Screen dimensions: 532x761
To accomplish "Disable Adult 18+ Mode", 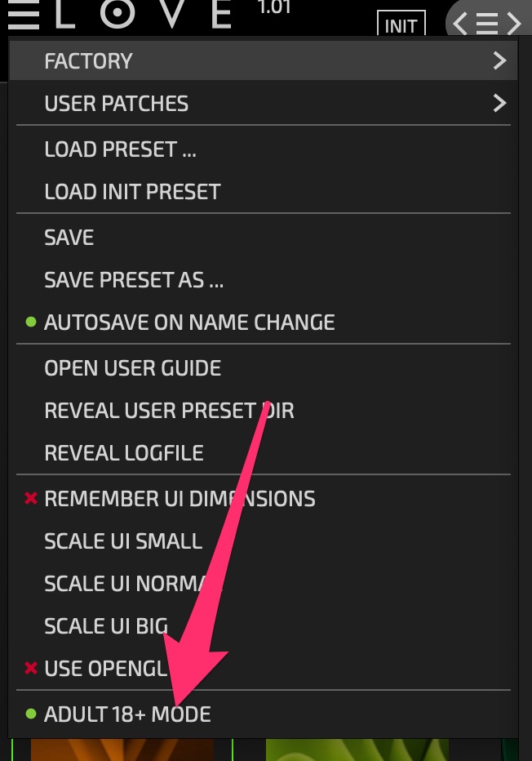I will pos(127,714).
